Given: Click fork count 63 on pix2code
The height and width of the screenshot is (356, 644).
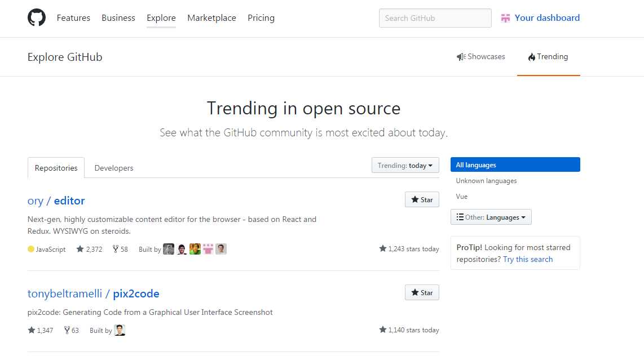Looking at the screenshot, I should coord(72,330).
